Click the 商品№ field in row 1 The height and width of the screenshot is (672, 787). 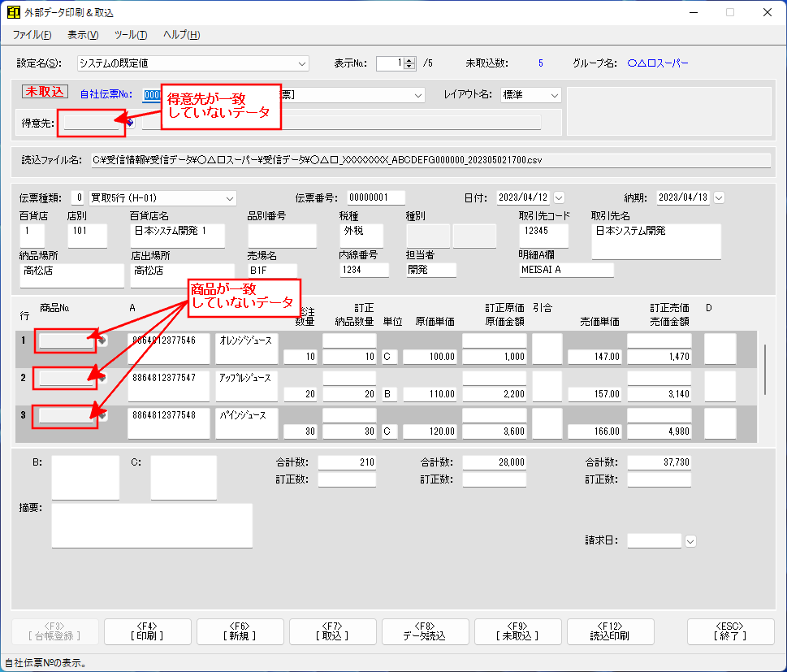67,340
